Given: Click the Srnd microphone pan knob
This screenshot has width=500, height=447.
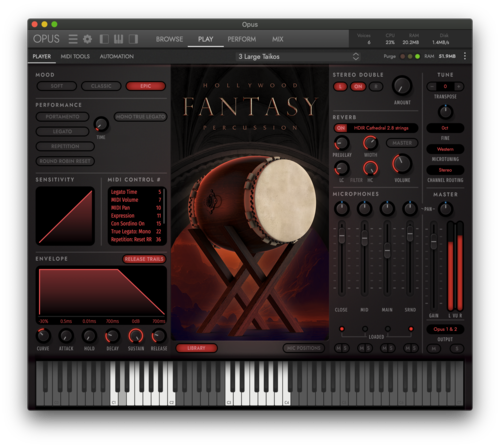Looking at the screenshot, I should tap(410, 208).
